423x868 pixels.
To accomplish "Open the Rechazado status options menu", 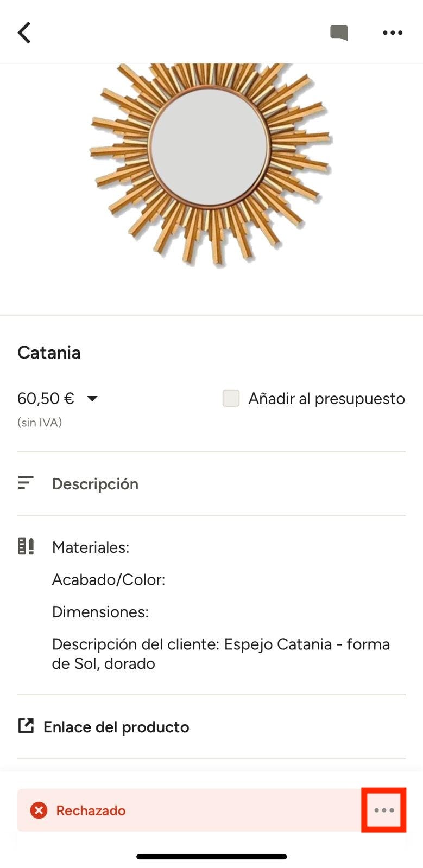I will pos(384,810).
